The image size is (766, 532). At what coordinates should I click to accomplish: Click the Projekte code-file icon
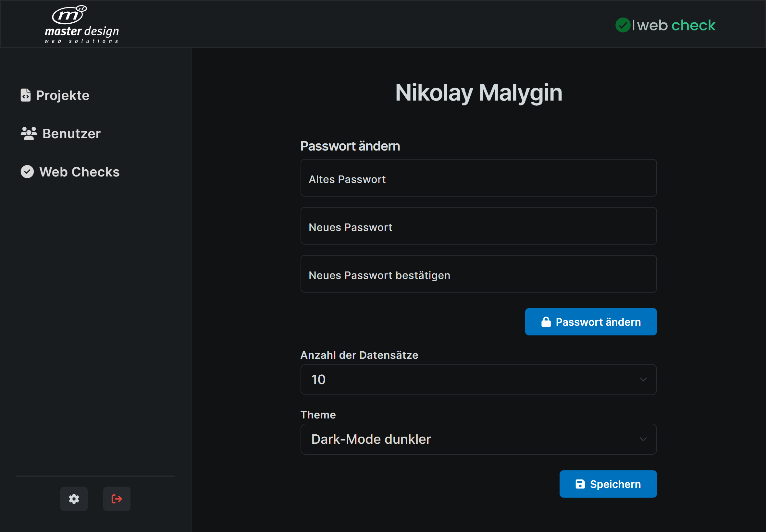[x=26, y=95]
